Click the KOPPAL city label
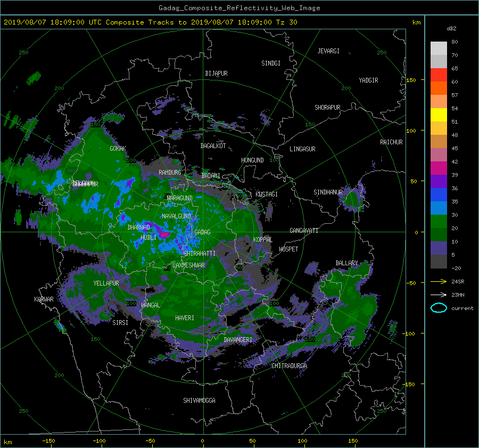The width and height of the screenshot is (479, 448). pos(263,239)
